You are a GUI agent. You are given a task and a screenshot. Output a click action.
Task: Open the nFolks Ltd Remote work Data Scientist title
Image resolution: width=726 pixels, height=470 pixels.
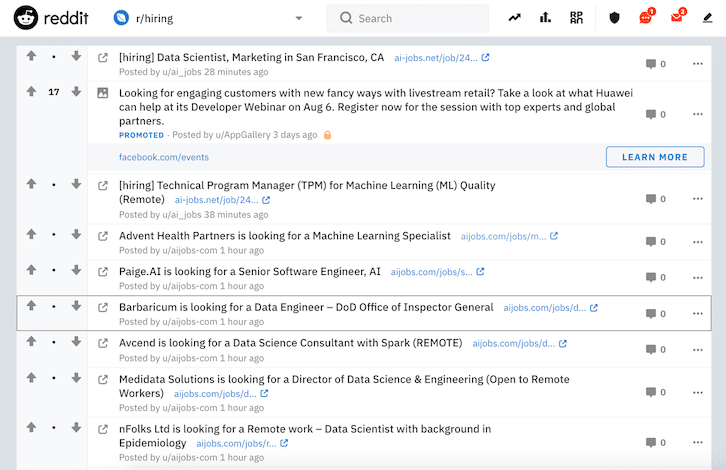click(x=305, y=436)
